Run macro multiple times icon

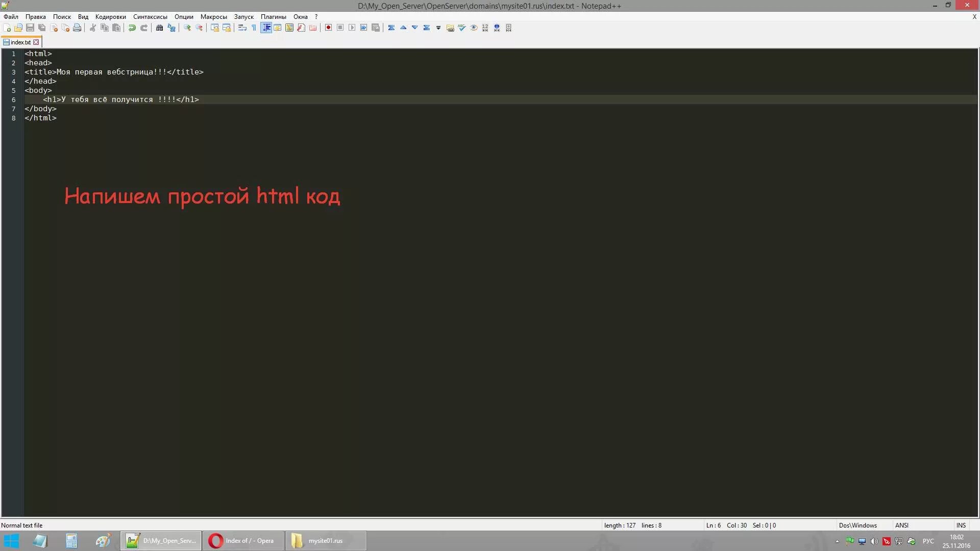pos(364,28)
